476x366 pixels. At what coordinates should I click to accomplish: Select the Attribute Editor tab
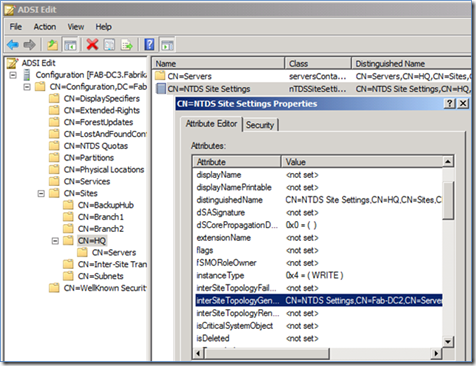click(211, 124)
